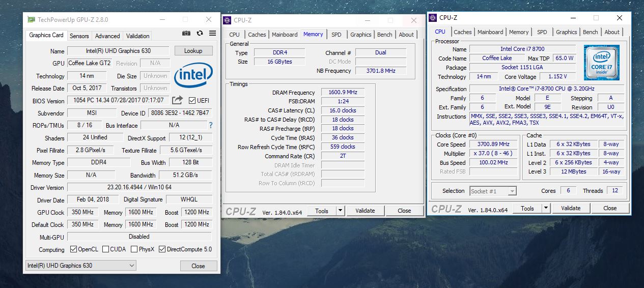This screenshot has width=644, height=288.
Task: Share the BIOS via export arrow icon
Action: 177,100
